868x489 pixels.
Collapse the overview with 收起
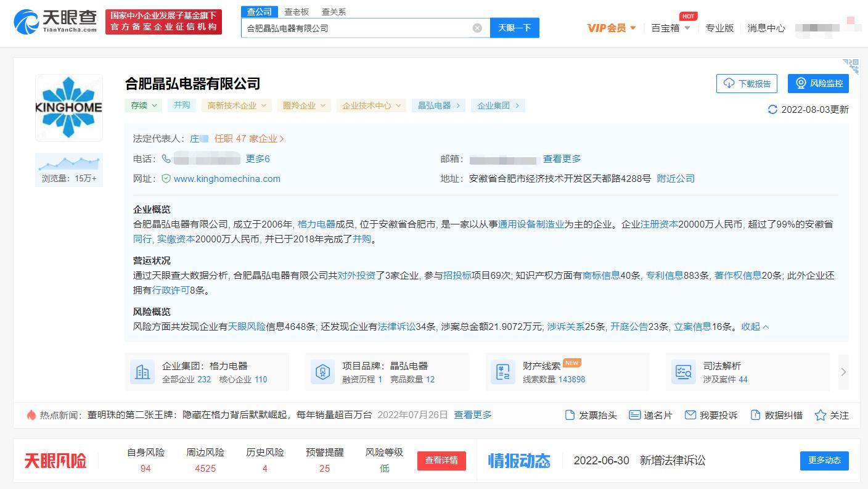pyautogui.click(x=755, y=326)
